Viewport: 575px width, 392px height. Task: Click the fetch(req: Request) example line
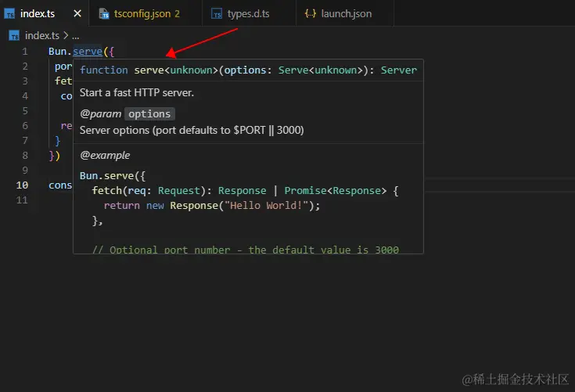245,191
